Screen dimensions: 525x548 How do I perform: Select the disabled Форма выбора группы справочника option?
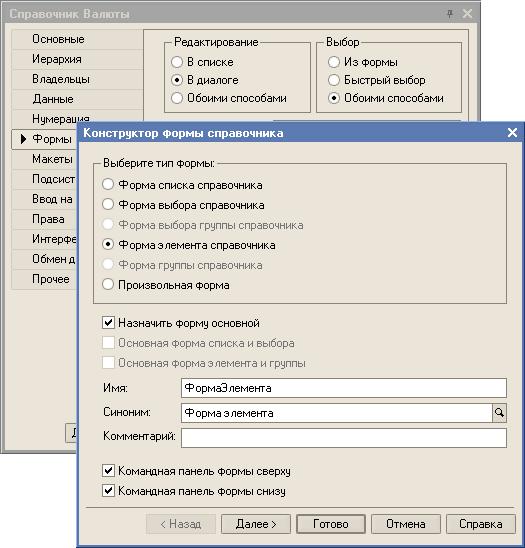(108, 225)
